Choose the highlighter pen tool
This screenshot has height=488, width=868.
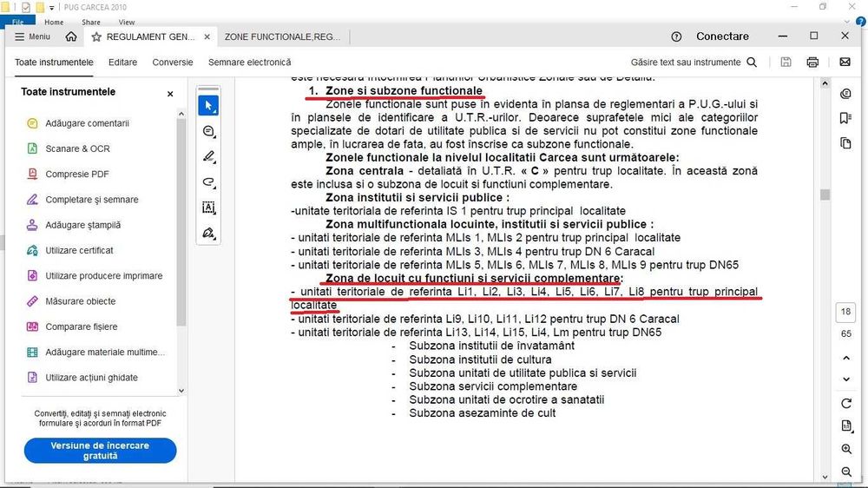pyautogui.click(x=208, y=157)
